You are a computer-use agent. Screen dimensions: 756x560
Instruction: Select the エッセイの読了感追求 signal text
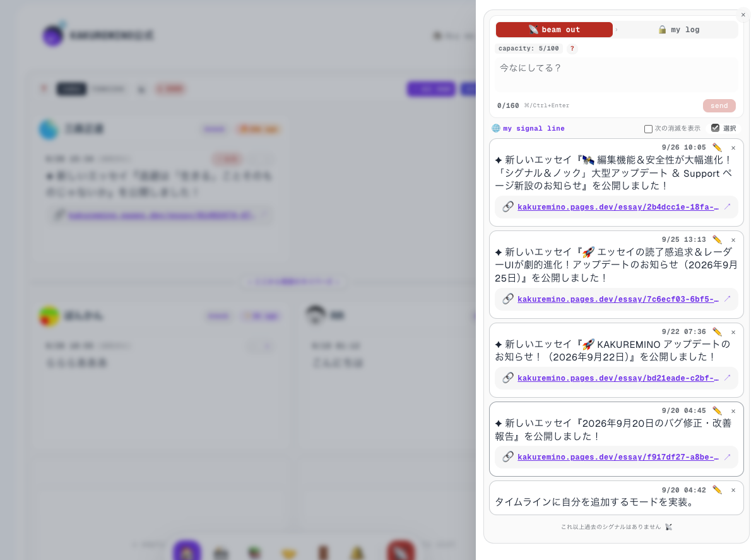pyautogui.click(x=616, y=265)
